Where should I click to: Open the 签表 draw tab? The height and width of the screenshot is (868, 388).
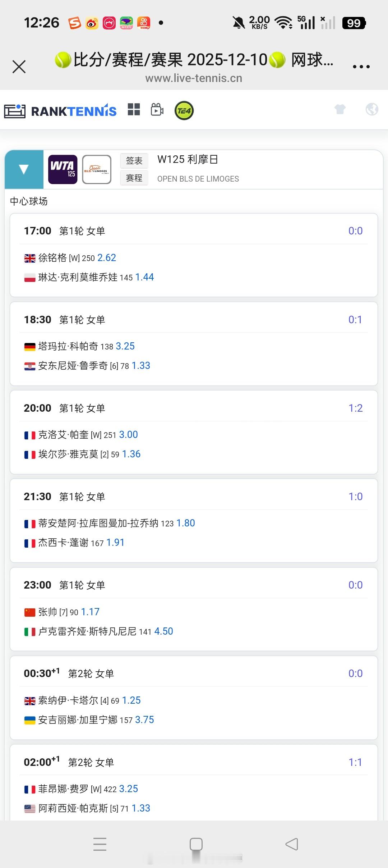(x=134, y=161)
